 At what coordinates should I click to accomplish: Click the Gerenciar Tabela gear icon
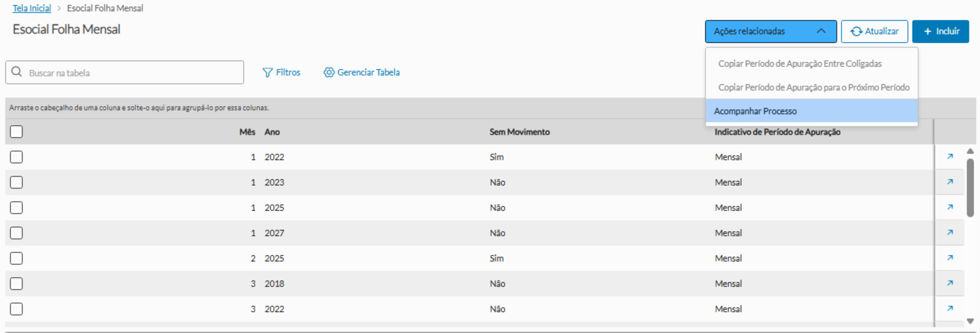(329, 72)
